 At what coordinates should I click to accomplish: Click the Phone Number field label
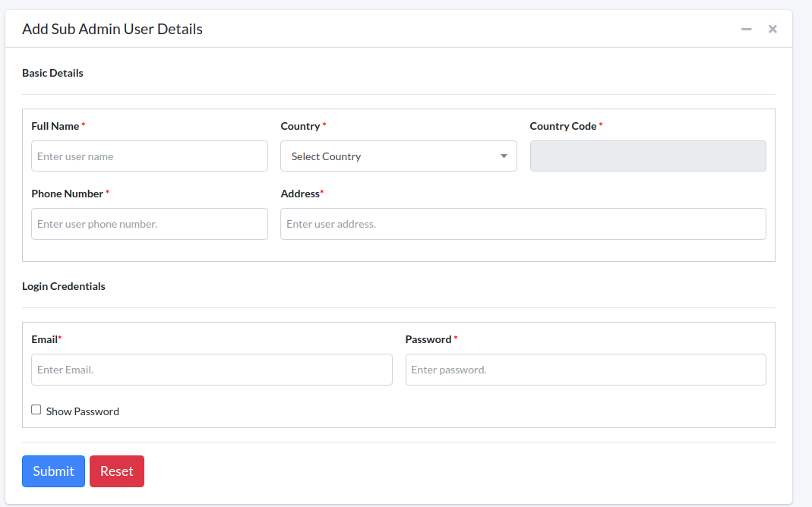[x=67, y=194]
